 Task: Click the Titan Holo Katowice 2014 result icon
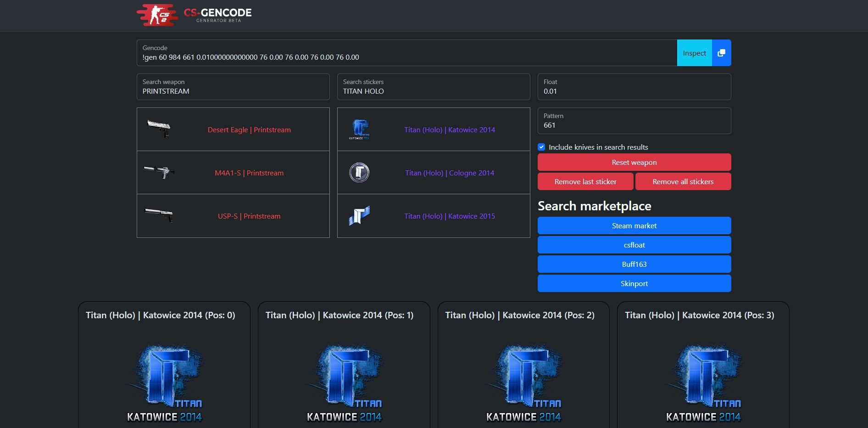pos(359,130)
